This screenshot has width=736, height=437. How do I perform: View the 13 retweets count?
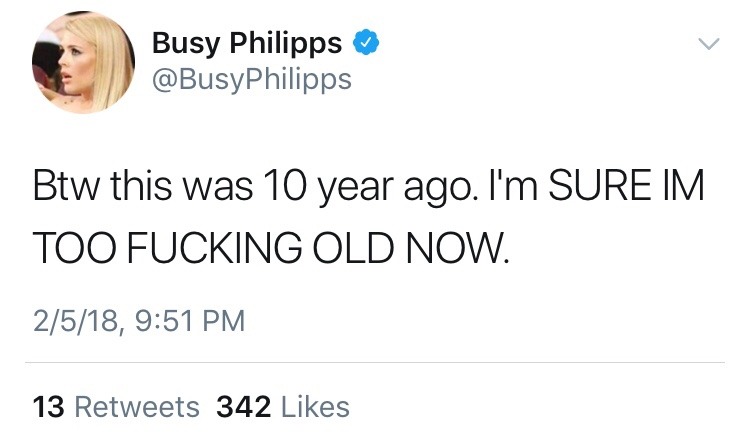coord(48,406)
